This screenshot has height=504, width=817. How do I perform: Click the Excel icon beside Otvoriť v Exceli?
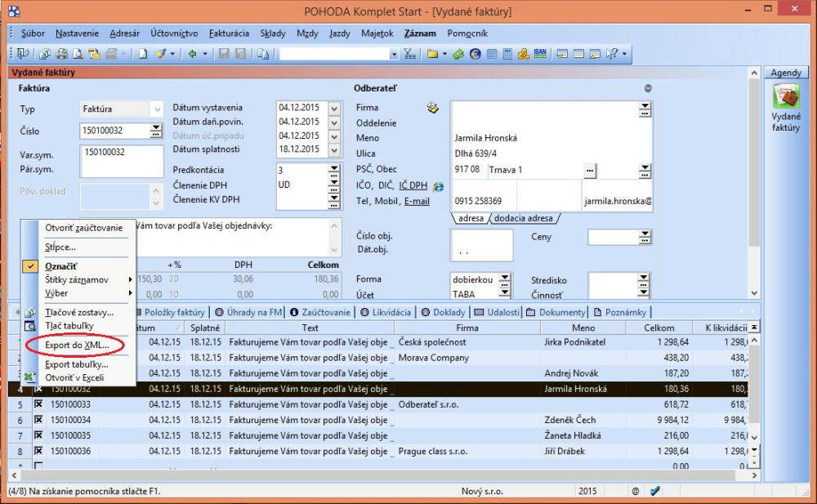coord(30,377)
